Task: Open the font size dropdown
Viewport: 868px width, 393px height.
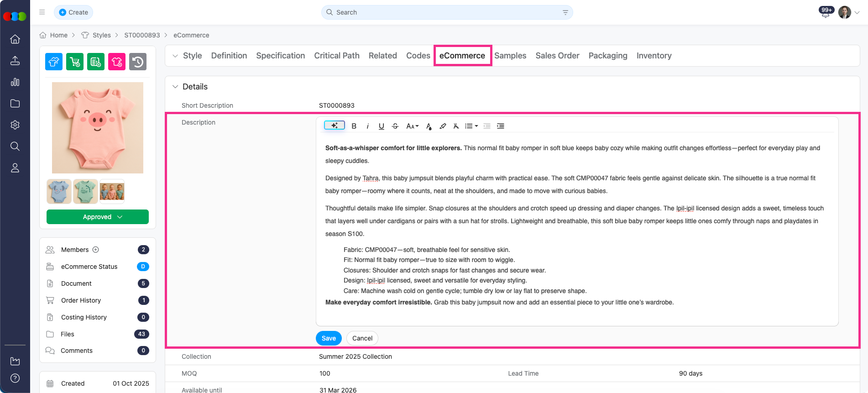Action: pos(412,126)
